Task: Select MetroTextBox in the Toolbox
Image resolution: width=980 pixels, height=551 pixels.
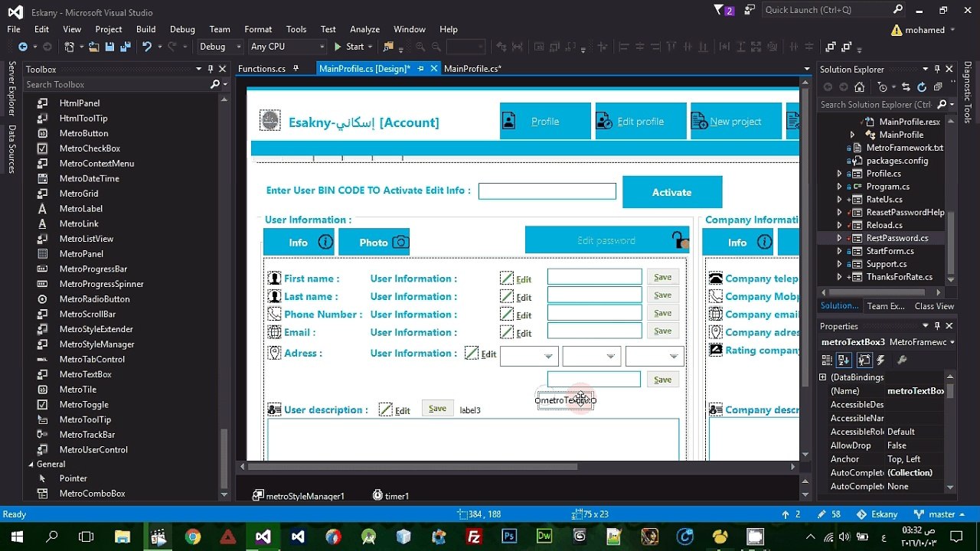Action: pos(85,374)
